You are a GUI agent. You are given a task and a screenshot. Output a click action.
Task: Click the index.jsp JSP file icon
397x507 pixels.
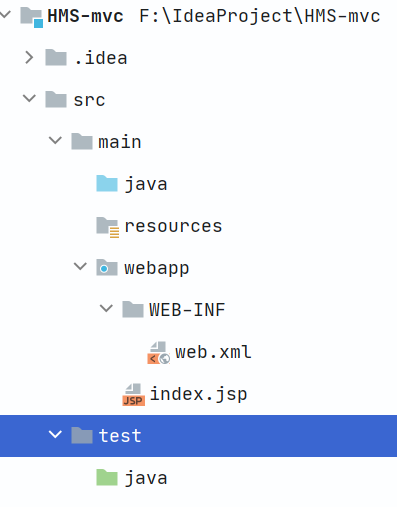(134, 395)
